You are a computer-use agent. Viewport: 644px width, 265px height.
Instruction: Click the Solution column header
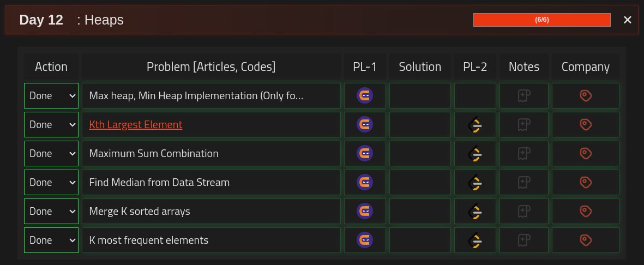(420, 67)
